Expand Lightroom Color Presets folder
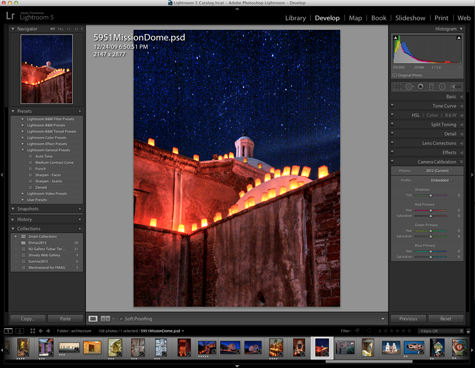 click(x=23, y=138)
